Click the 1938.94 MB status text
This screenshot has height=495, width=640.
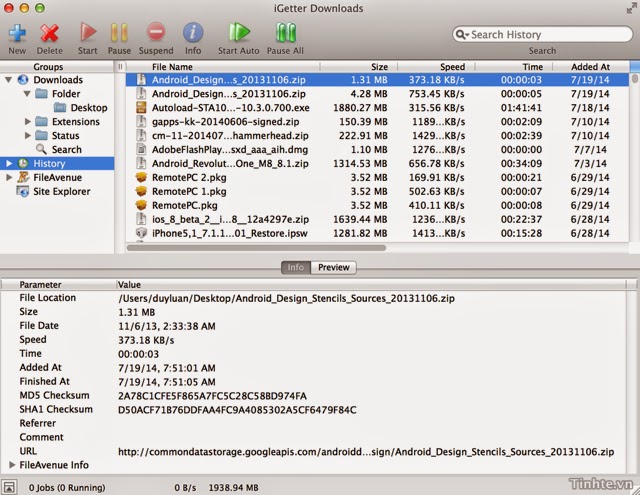(x=233, y=488)
